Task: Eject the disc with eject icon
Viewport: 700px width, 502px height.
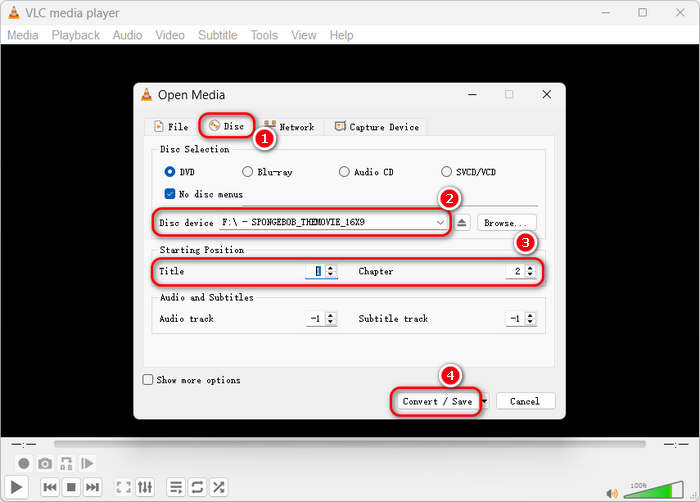Action: (462, 222)
